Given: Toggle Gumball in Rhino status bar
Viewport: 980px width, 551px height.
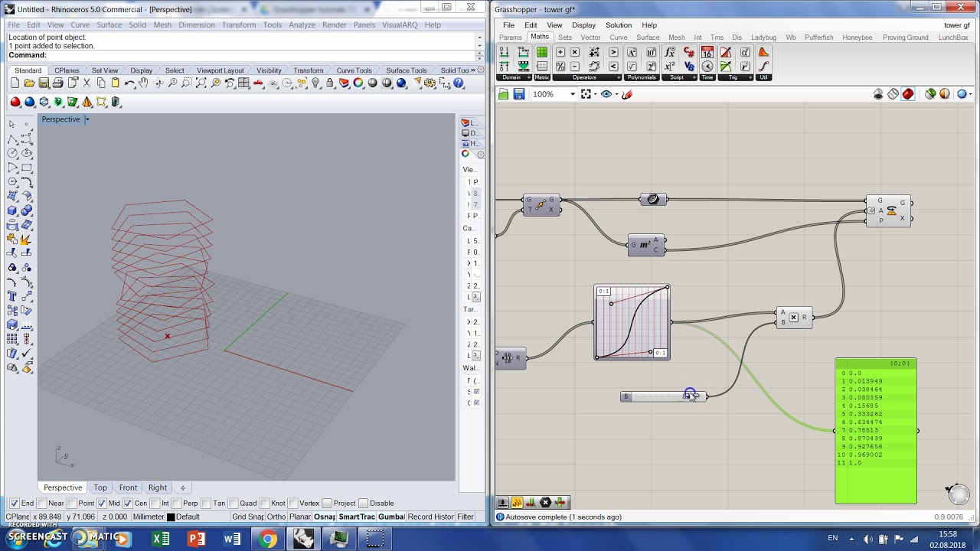Looking at the screenshot, I should click(391, 517).
